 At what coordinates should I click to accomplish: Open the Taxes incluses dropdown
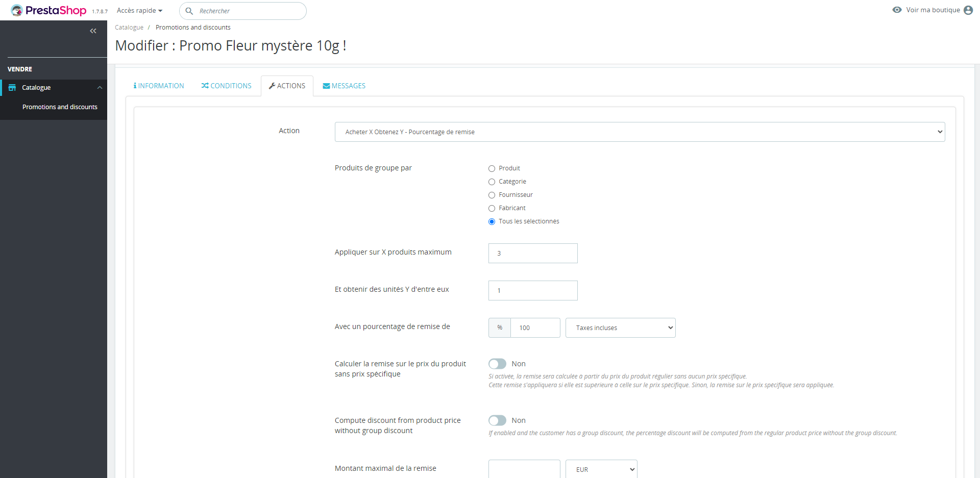coord(621,328)
